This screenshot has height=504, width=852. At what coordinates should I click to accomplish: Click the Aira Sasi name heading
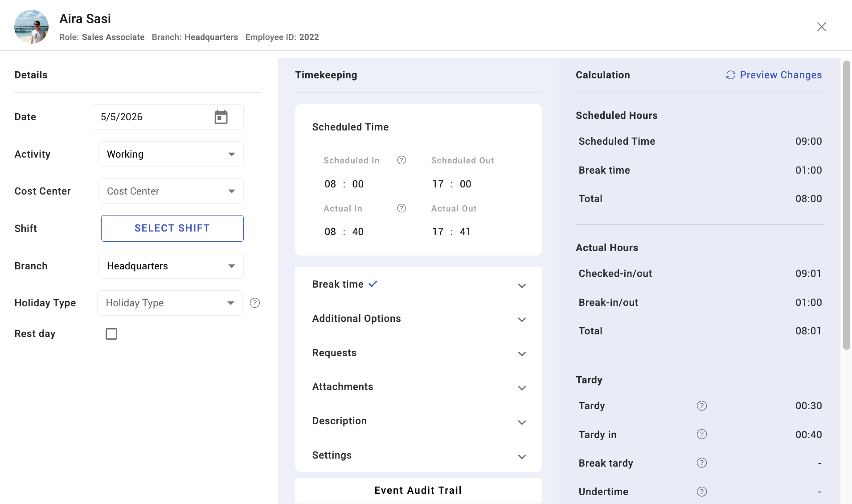coord(85,19)
